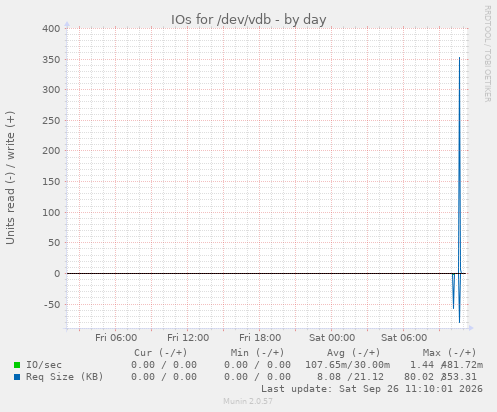Click the Munin 2.0.57 version text

[248, 401]
